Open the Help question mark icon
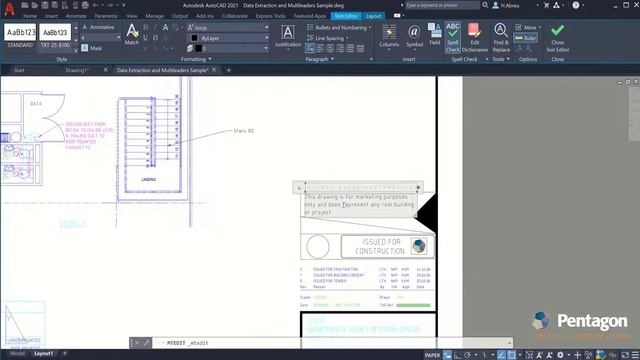Image resolution: width=640 pixels, height=360 pixels. pos(576,5)
